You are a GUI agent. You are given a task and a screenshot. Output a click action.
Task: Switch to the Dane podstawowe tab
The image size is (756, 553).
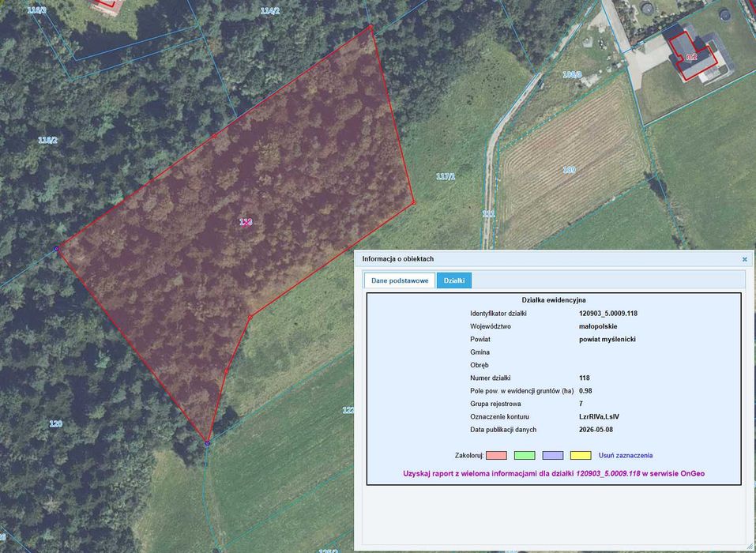tap(400, 280)
